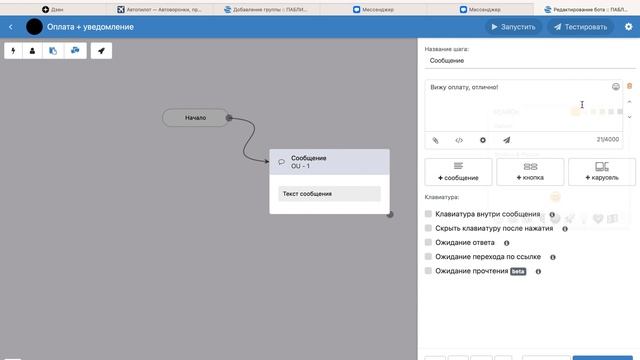Switch to Добавление группы browser tab
This screenshot has width=640, height=360.
pyautogui.click(x=266, y=9)
